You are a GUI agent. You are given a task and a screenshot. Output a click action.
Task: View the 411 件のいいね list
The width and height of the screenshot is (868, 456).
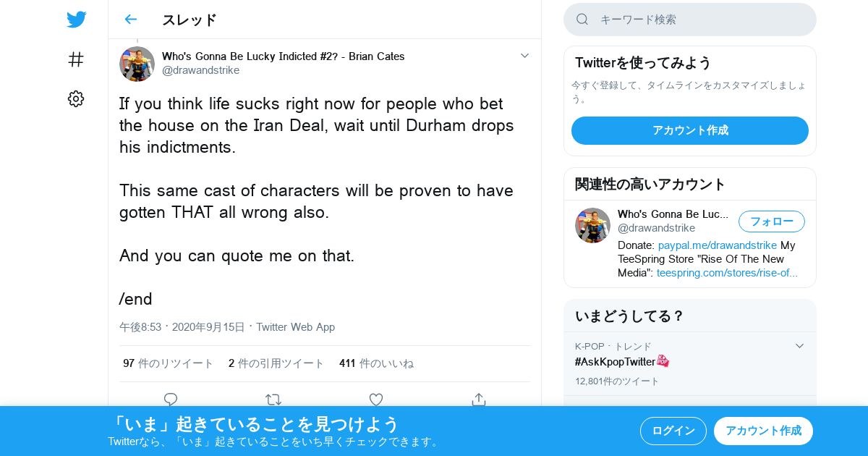[377, 363]
